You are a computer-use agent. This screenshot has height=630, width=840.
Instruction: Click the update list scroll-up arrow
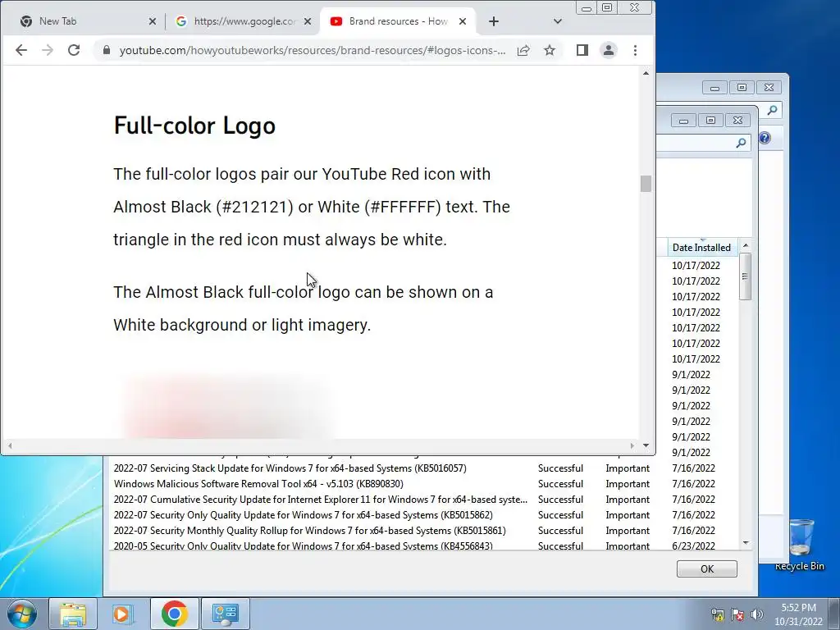[x=745, y=246]
